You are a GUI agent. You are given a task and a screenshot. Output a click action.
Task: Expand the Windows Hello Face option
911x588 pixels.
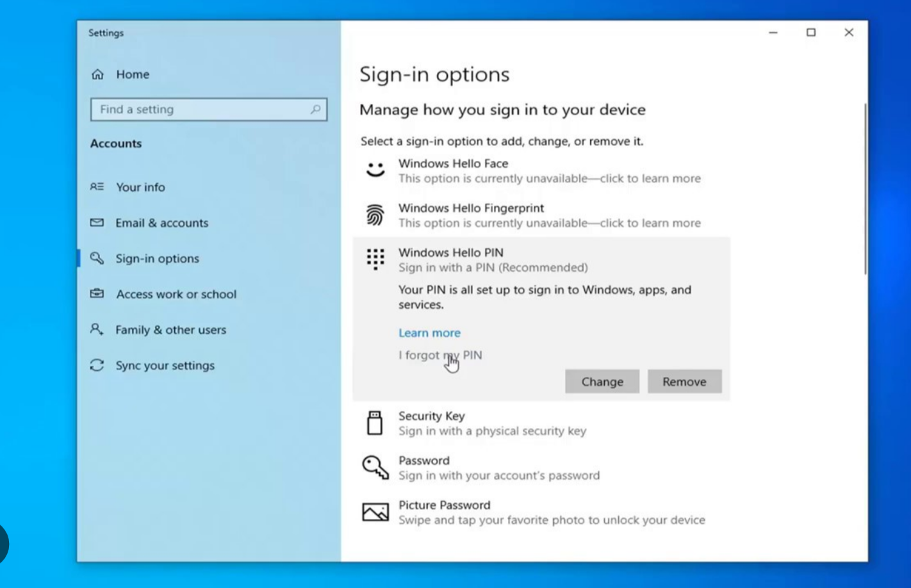pos(541,170)
